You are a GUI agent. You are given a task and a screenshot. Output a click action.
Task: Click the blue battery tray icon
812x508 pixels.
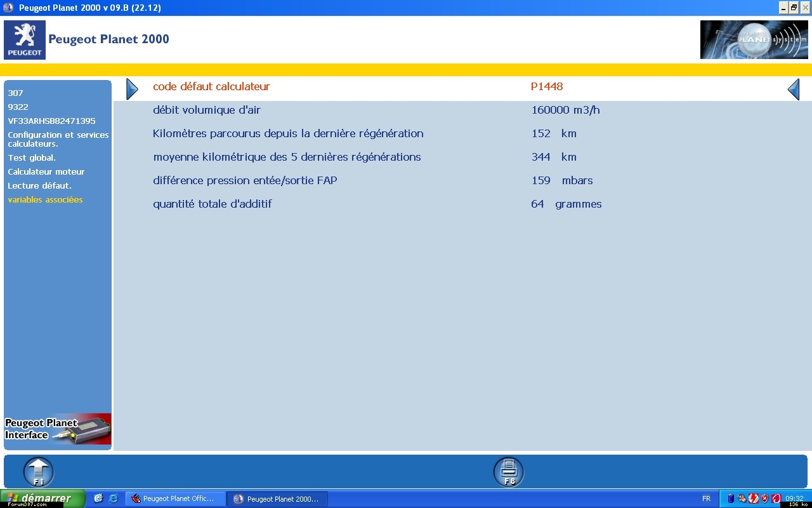pos(730,498)
